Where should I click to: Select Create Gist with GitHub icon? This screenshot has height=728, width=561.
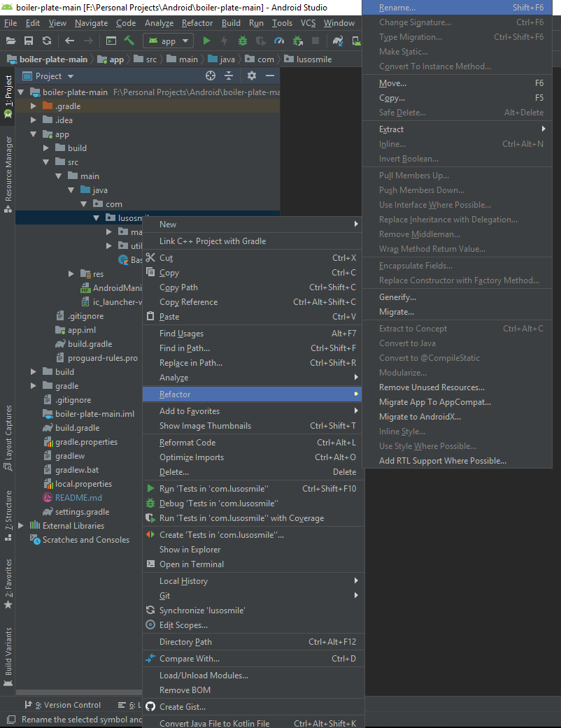point(253,706)
